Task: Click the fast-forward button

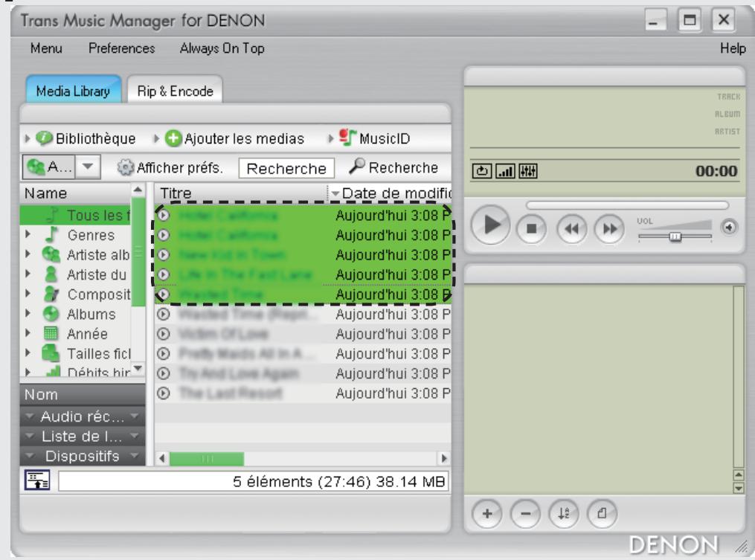Action: (610, 228)
